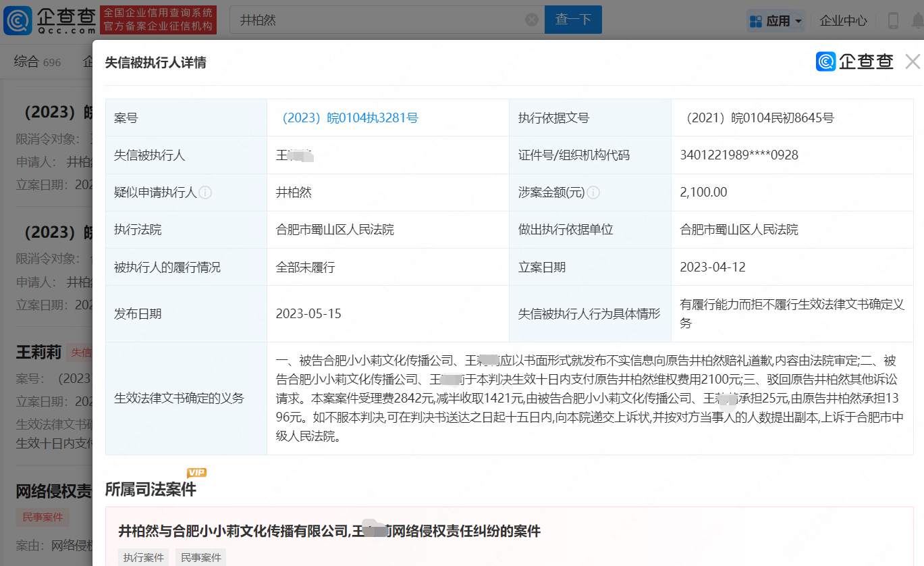This screenshot has height=566, width=924.
Task: Click the amount 2,100.00
Action: (x=704, y=192)
